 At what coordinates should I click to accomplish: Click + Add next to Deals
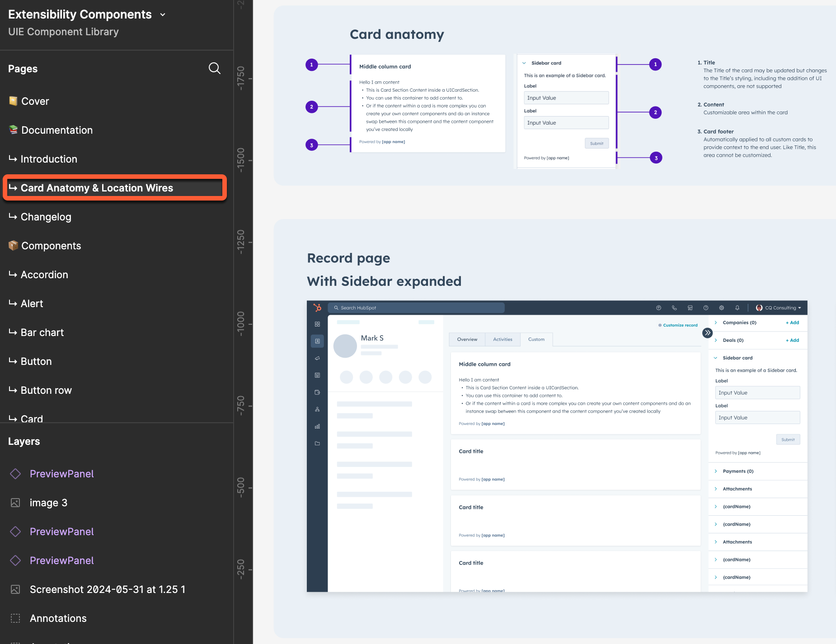pyautogui.click(x=793, y=340)
